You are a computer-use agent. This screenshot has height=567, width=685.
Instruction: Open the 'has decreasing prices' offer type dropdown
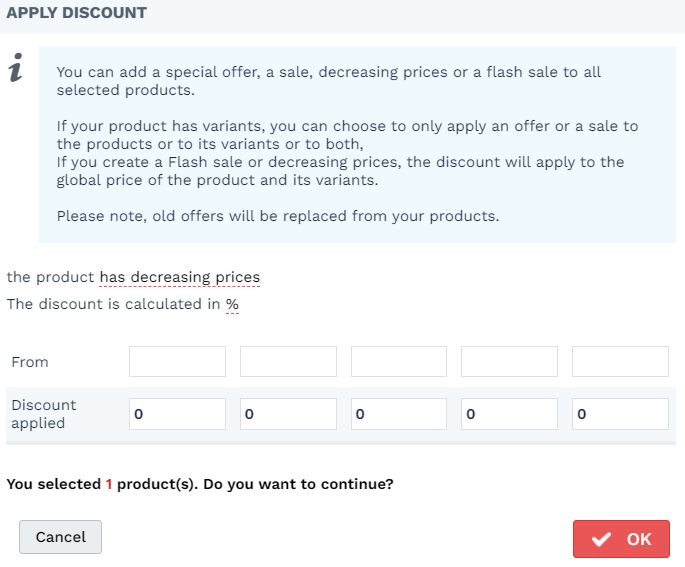pos(180,277)
